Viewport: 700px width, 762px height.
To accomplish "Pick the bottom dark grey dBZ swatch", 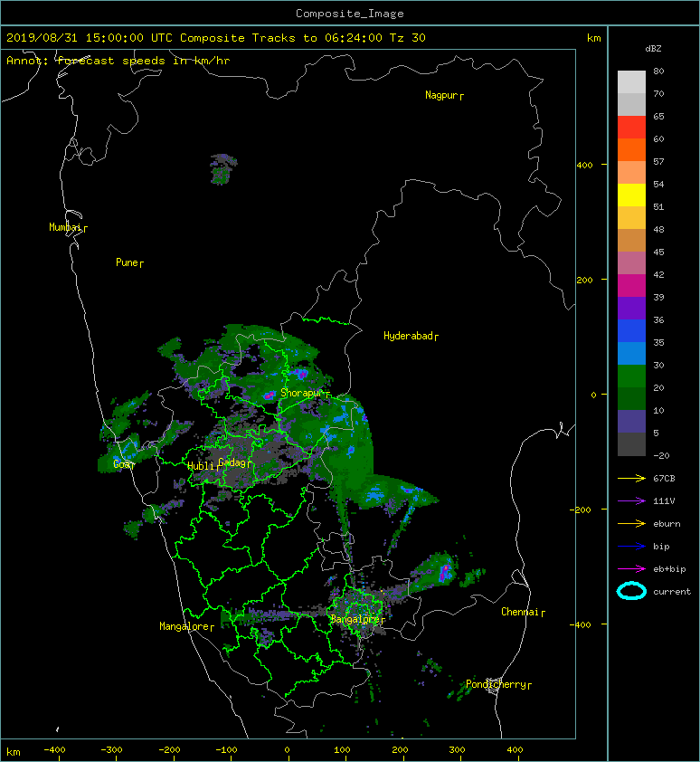I will click(631, 444).
